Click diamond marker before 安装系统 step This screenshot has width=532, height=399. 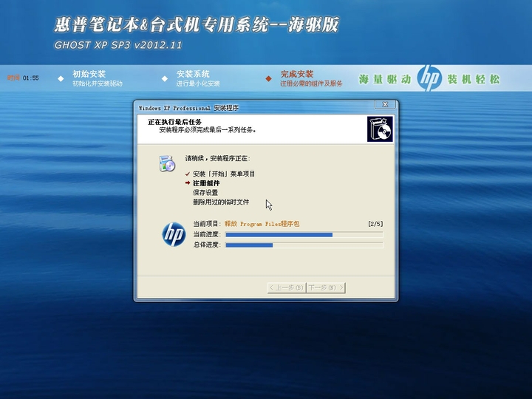click(165, 78)
